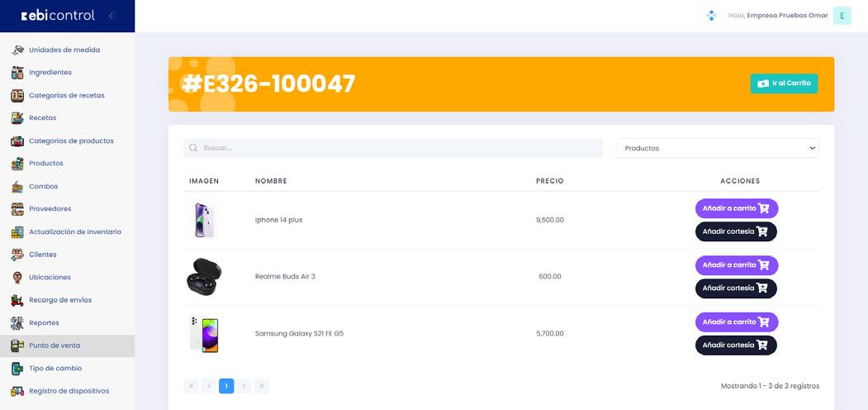This screenshot has width=868, height=410.
Task: Go to the previous results page
Action: tap(209, 386)
